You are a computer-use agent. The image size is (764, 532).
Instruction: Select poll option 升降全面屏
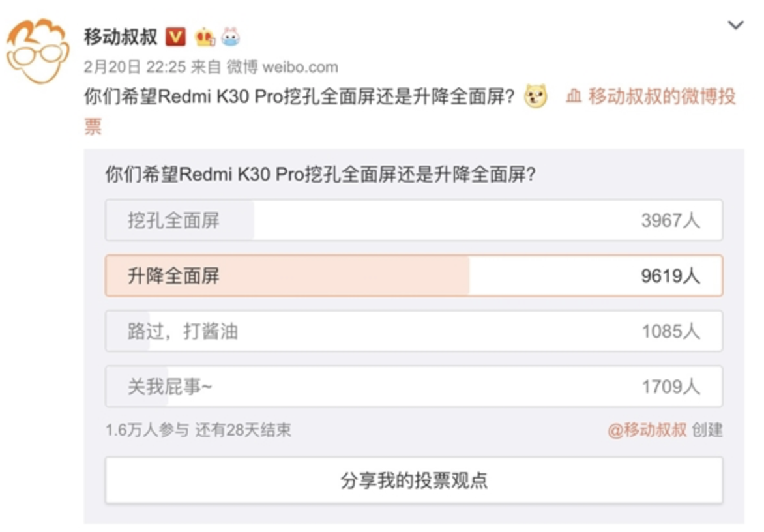(x=414, y=276)
